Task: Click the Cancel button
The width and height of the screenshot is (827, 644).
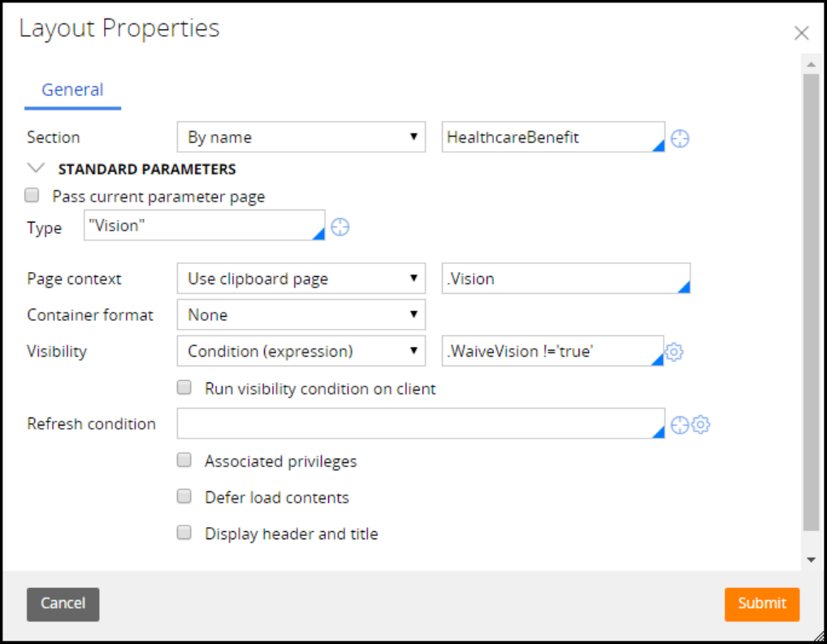Action: (63, 603)
